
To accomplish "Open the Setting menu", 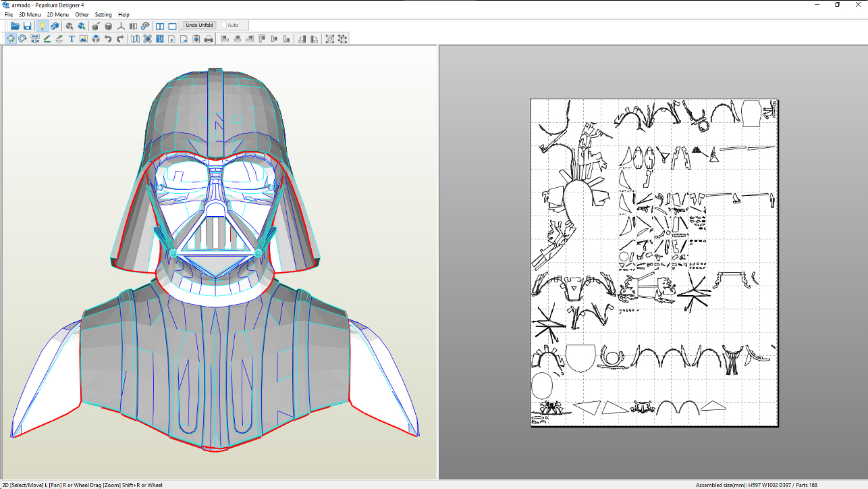I will click(x=103, y=14).
